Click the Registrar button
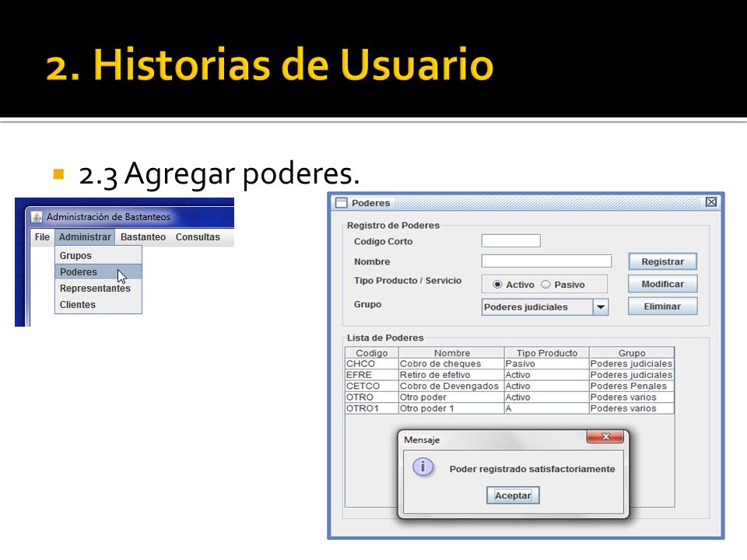747x560 pixels. coord(662,261)
